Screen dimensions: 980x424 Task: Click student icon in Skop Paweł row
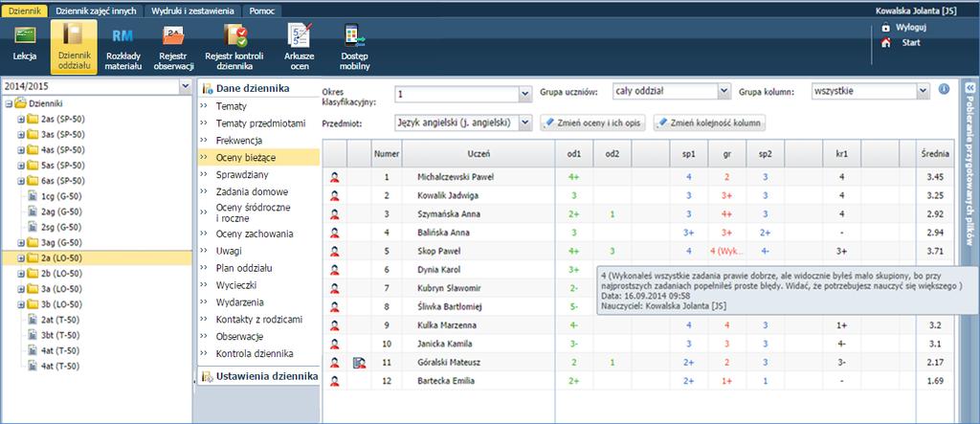334,251
